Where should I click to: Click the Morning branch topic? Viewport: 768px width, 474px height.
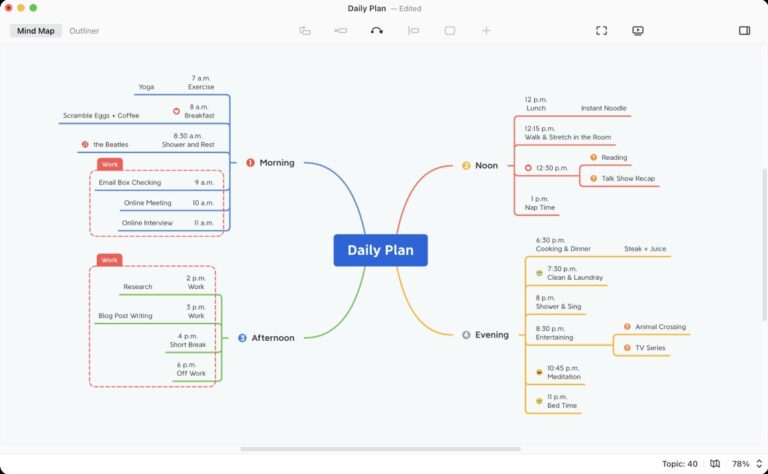click(276, 162)
